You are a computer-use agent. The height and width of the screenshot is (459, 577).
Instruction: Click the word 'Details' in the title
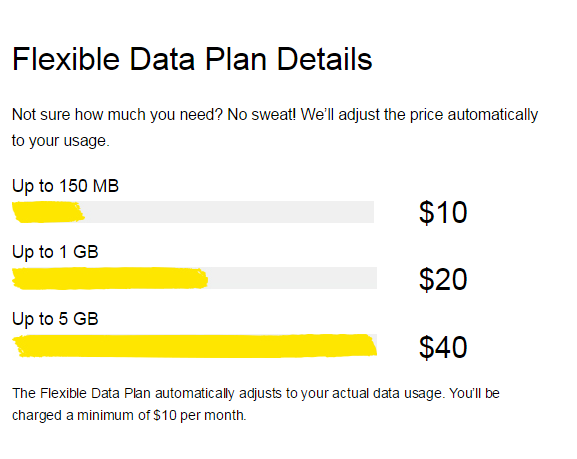[324, 59]
